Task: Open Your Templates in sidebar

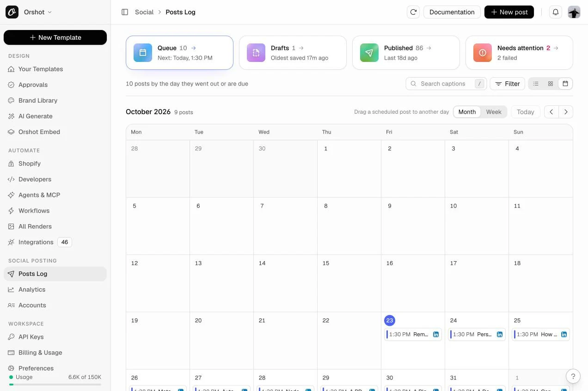Action: 55,69
